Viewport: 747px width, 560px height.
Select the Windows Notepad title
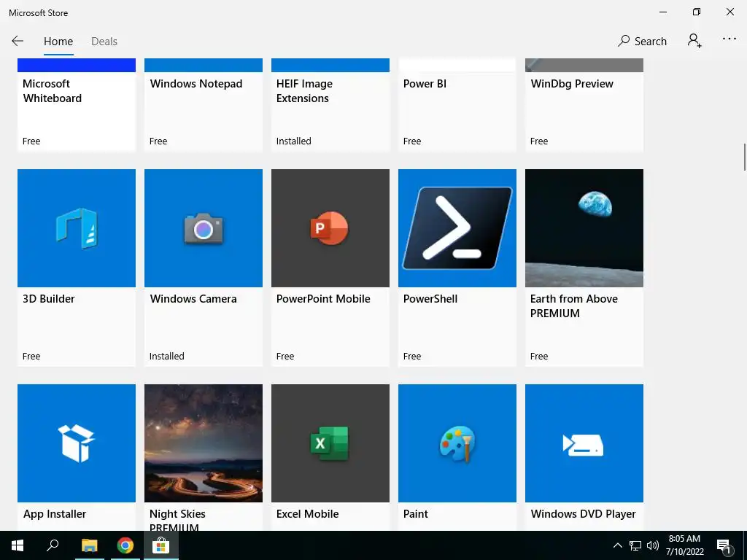[196, 84]
